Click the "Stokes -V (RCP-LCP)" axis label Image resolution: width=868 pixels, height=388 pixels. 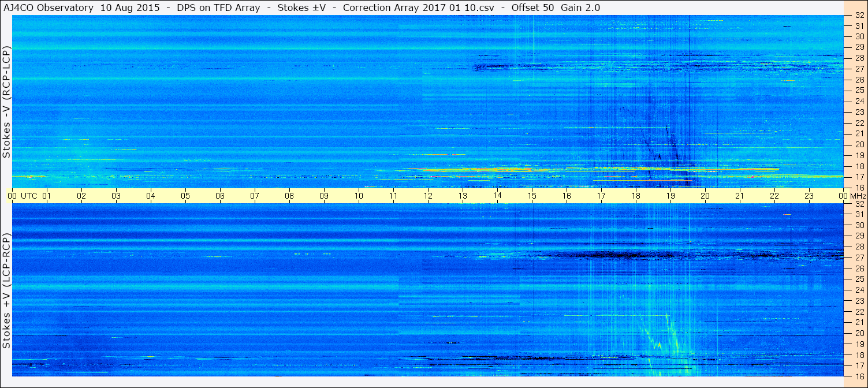tap(6, 102)
